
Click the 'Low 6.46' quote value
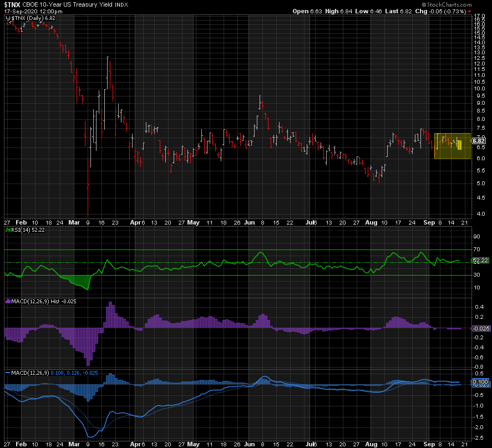pyautogui.click(x=368, y=11)
